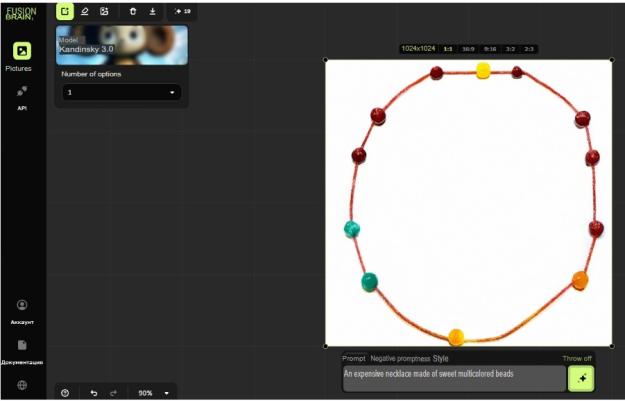Viewport: 625px width, 401px height.
Task: Select the 2:3 aspect ratio
Action: [529, 49]
